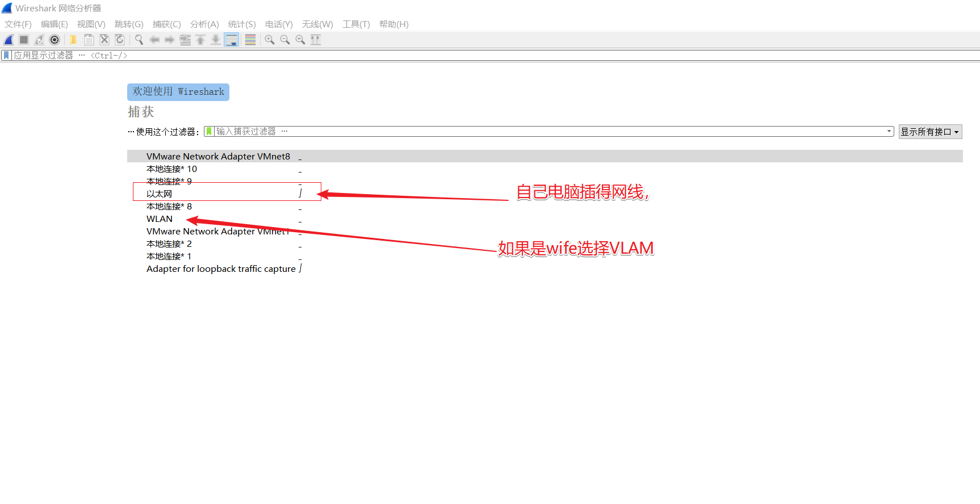
Task: Click the 欢迎使用 Wireshark banner
Action: pos(178,92)
